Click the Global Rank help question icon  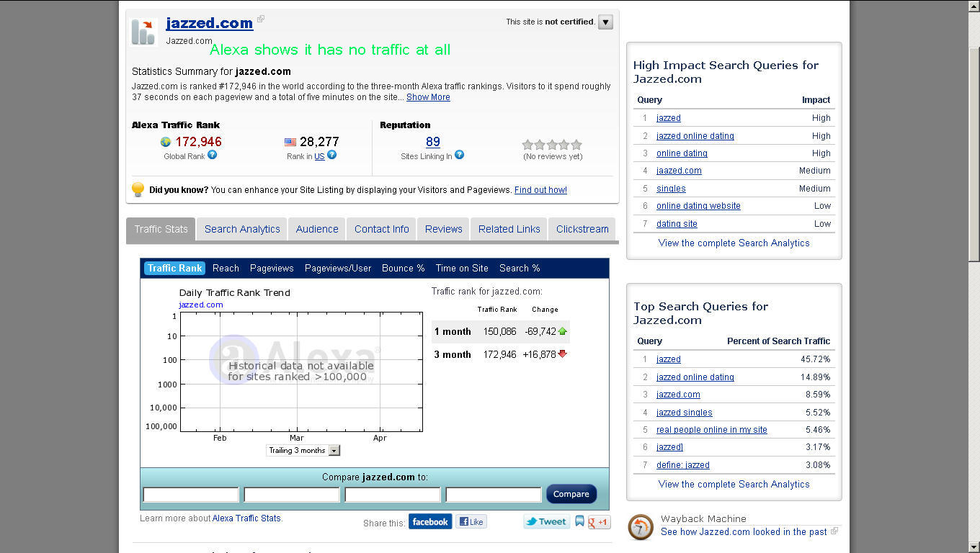click(x=212, y=155)
